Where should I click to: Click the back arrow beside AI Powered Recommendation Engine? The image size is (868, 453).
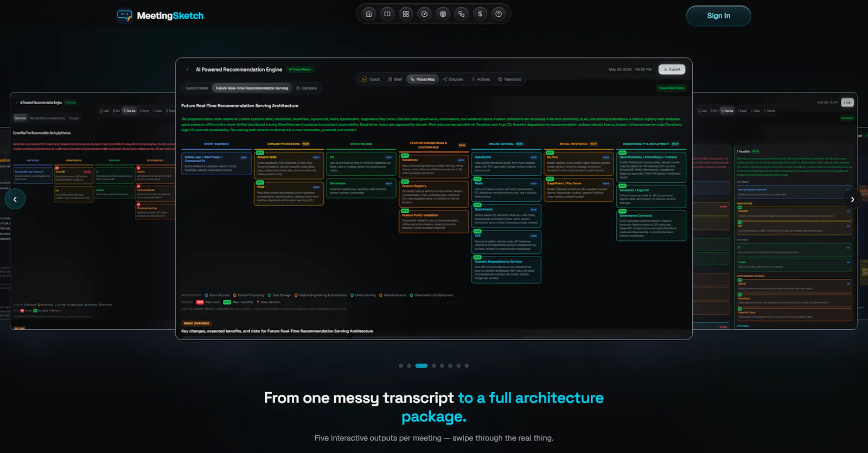[188, 69]
